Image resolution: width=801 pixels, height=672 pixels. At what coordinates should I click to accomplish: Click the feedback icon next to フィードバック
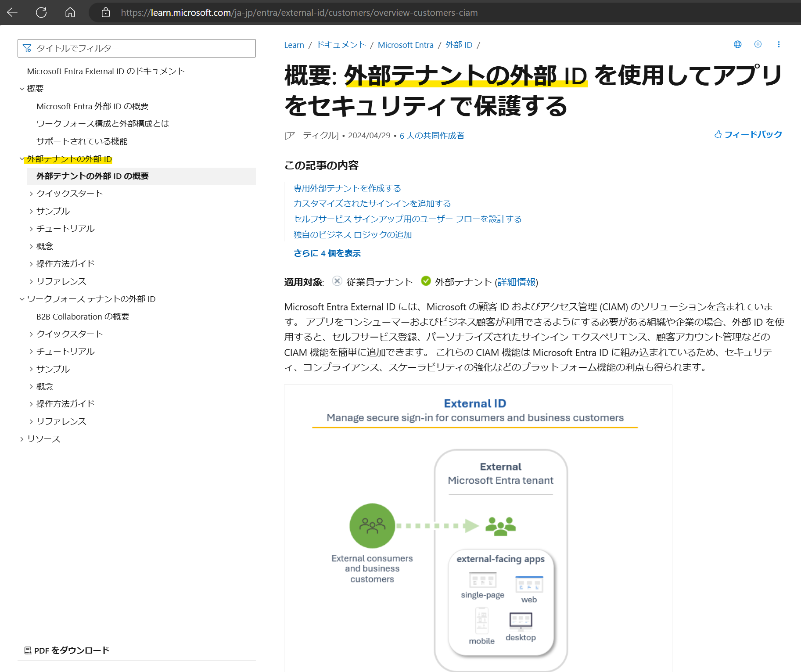718,135
